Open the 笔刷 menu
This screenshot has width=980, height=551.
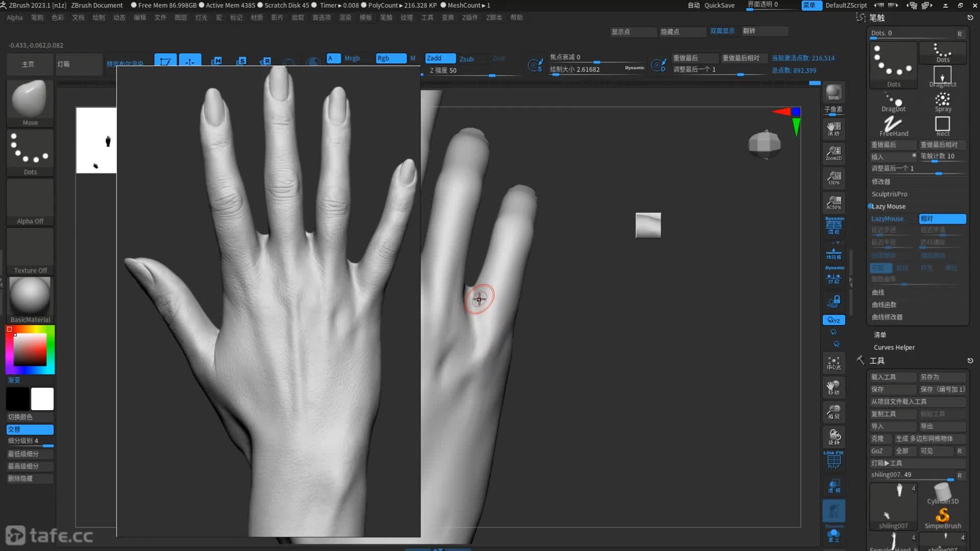coord(37,17)
